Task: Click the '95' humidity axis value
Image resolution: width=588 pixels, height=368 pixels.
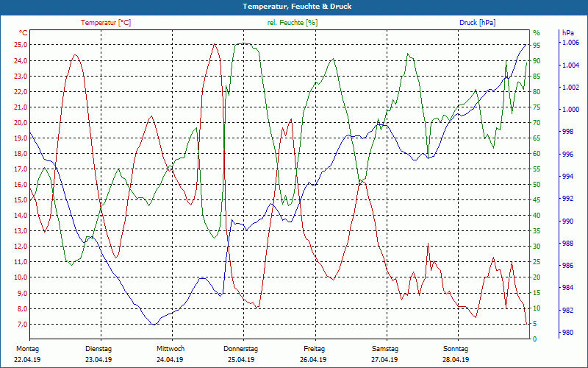Action: [537, 45]
